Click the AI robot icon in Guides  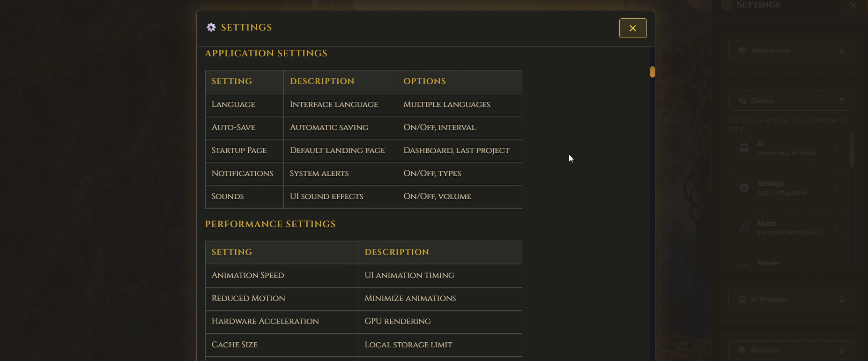(744, 148)
